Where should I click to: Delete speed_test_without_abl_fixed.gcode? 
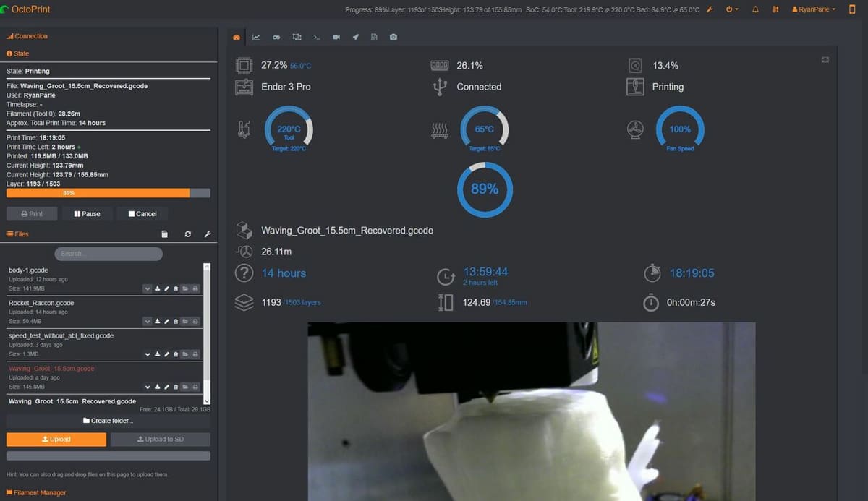point(175,354)
